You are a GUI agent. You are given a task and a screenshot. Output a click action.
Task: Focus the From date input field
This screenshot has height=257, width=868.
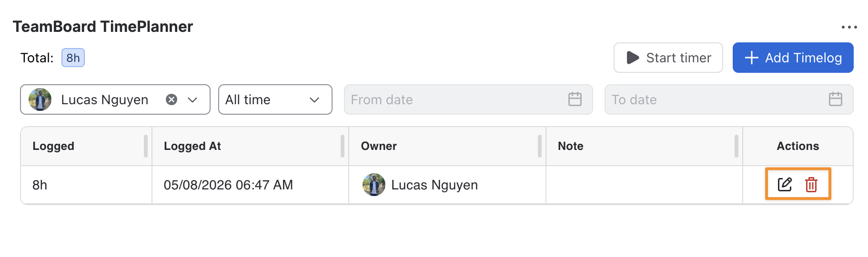[x=468, y=99]
